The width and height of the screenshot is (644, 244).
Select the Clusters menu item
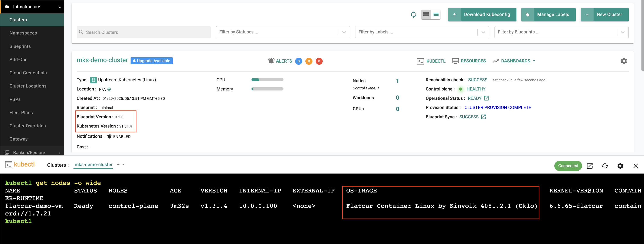[18, 19]
